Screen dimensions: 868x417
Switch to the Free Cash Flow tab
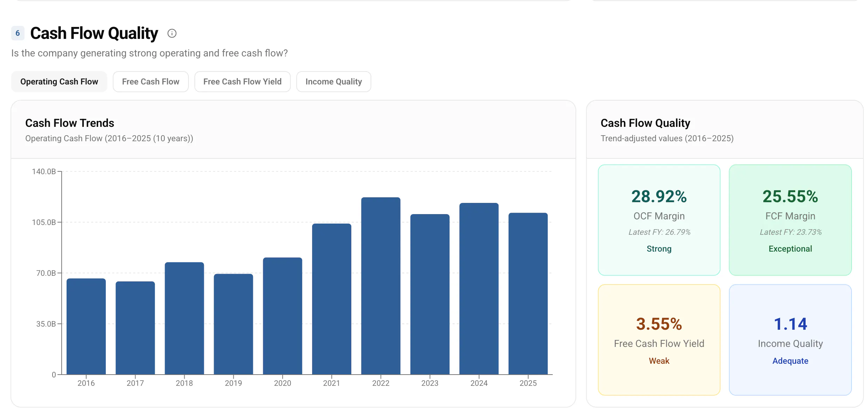[151, 82]
